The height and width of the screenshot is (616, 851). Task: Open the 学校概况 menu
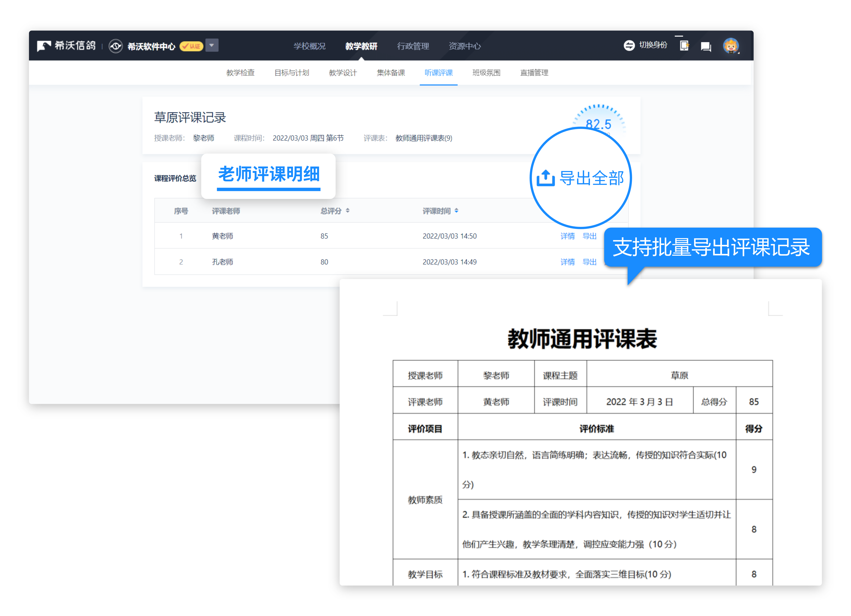(x=310, y=46)
